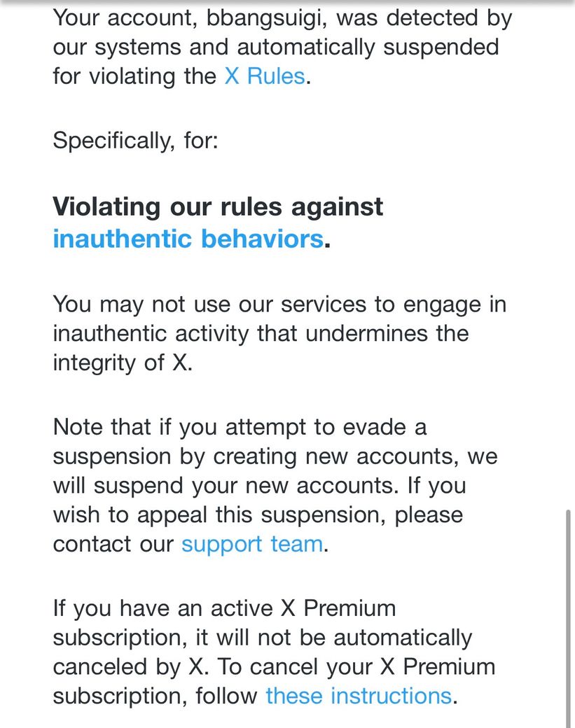Click the words "Note that if you attempt"

click(x=175, y=426)
